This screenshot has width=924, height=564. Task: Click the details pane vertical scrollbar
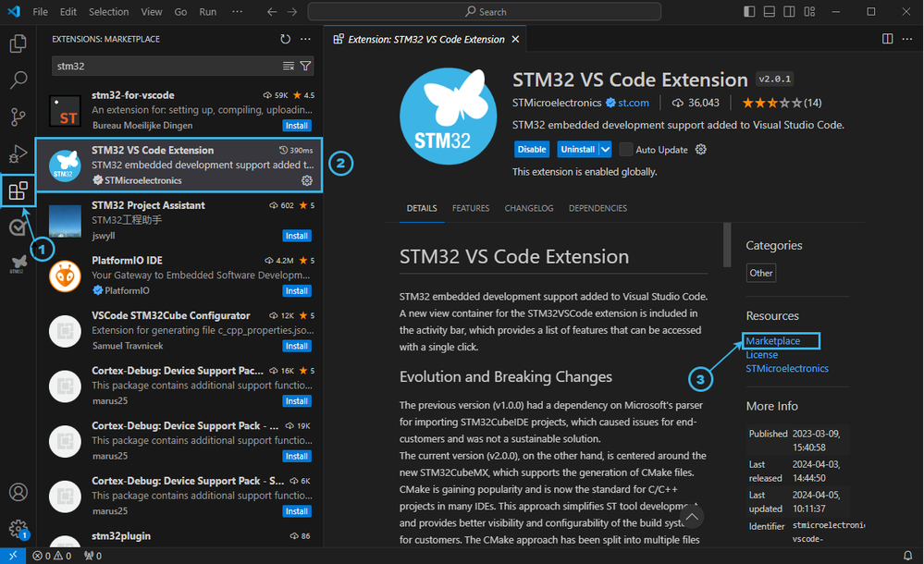[727, 245]
